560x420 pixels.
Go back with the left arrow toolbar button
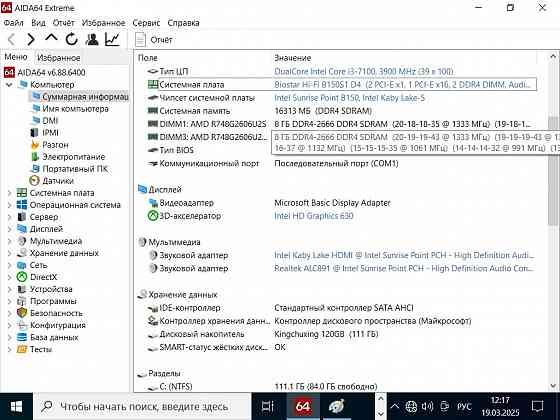coord(11,39)
